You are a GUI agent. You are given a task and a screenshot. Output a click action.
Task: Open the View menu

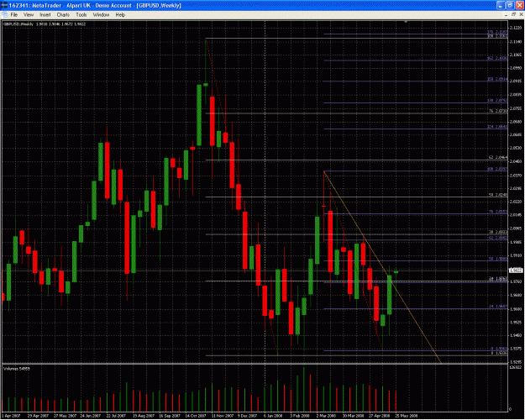click(x=29, y=15)
